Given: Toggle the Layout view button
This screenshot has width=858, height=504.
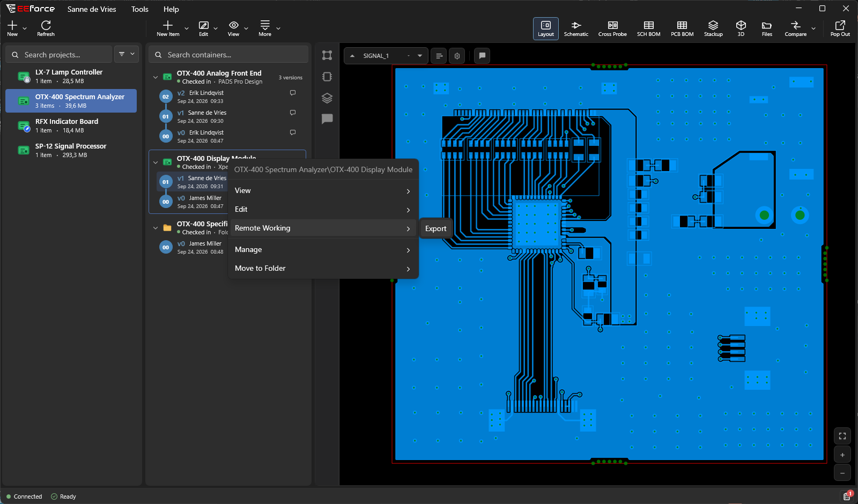Looking at the screenshot, I should [546, 28].
